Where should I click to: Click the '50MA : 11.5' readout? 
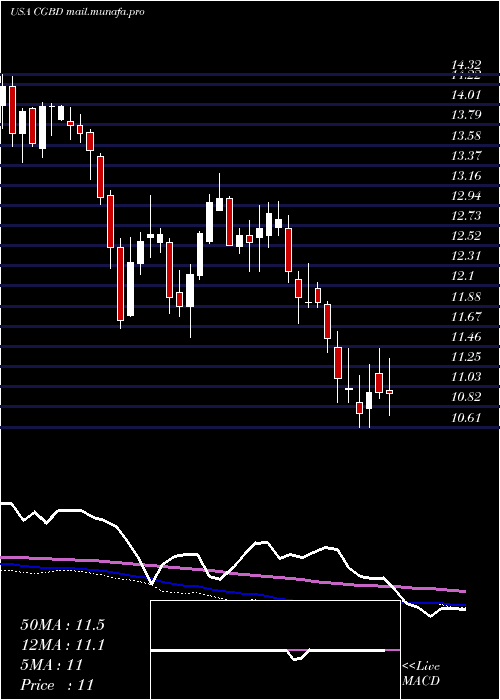click(x=62, y=625)
